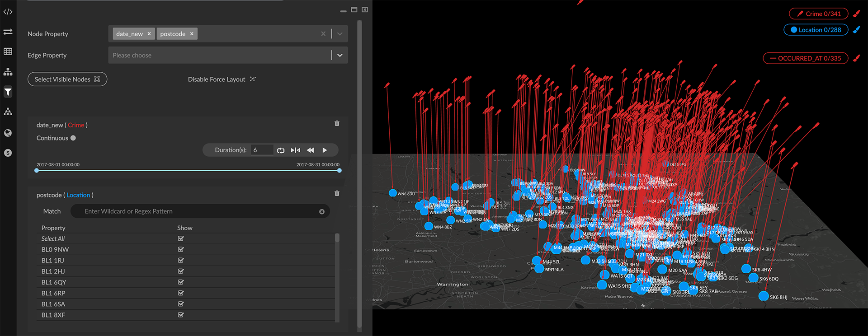
Task: Click the right end handle of date slider
Action: pos(340,171)
